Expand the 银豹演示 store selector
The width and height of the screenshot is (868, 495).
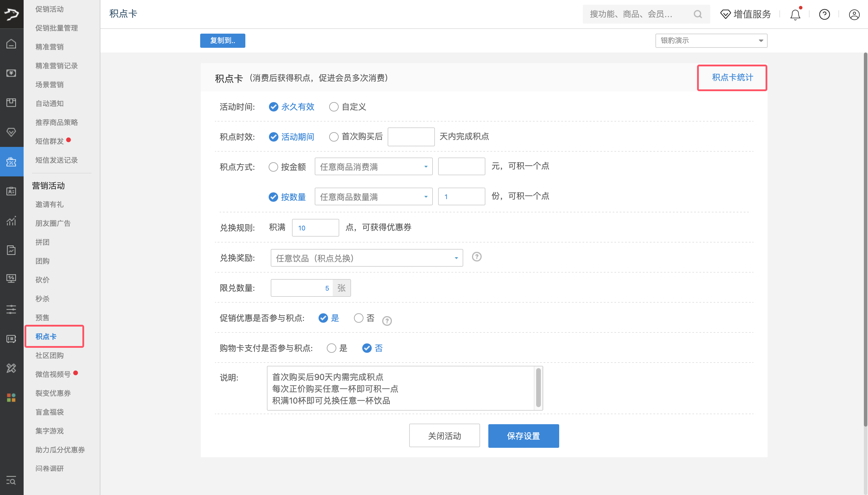click(711, 40)
